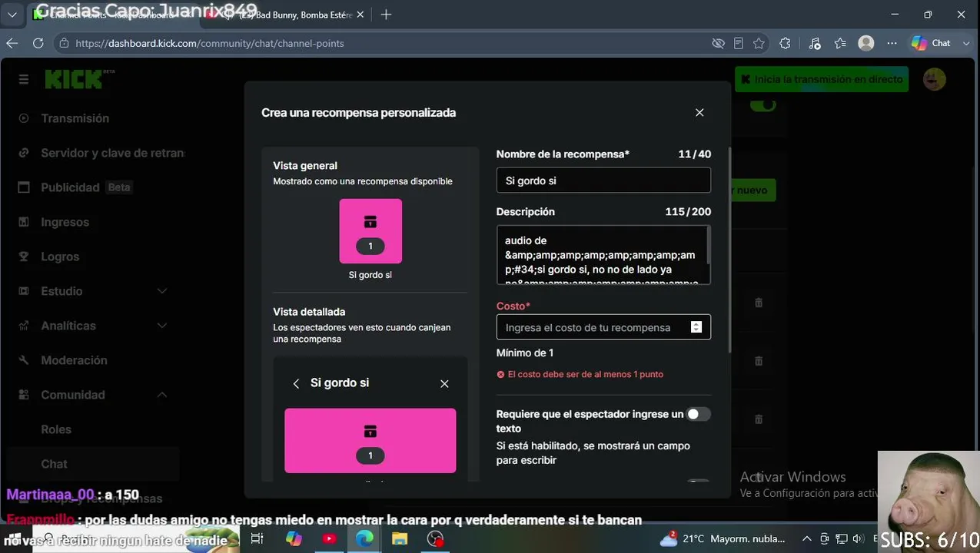Viewport: 980px width, 553px height.
Task: Expand the Analíticas sidebar section
Action: click(162, 326)
